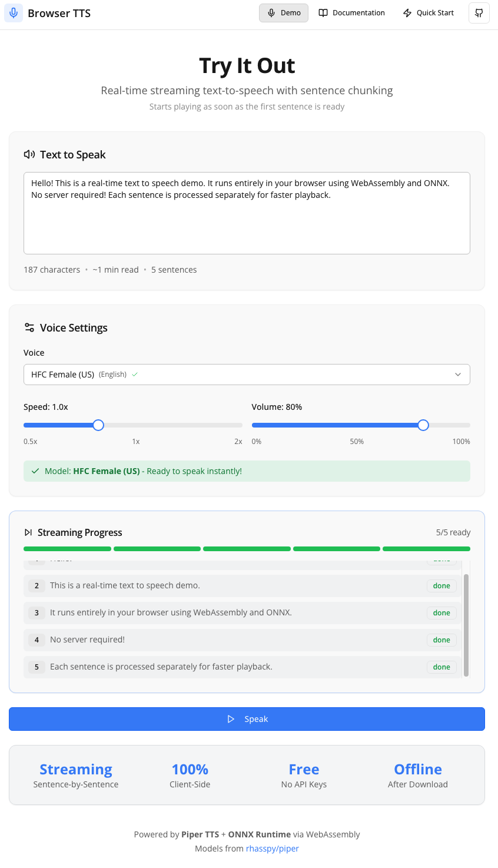Select sentence 4 'No server required!'
Image resolution: width=498 pixels, height=868 pixels.
(242, 640)
